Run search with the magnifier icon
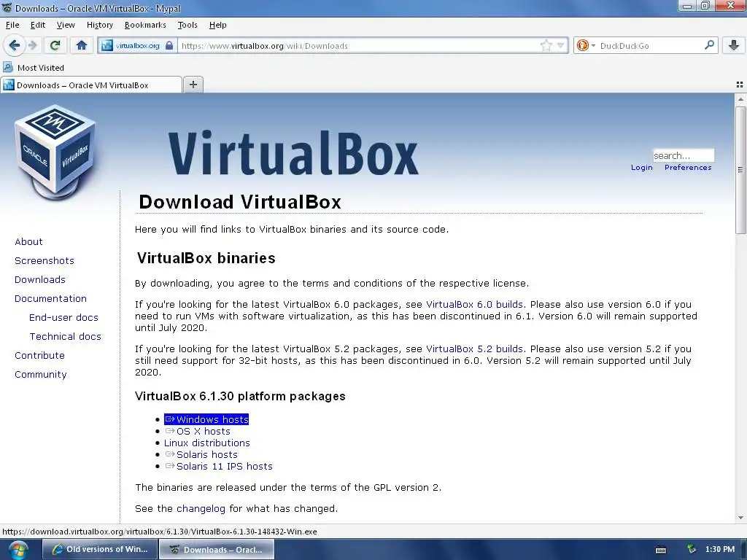This screenshot has width=747, height=560. pos(709,45)
